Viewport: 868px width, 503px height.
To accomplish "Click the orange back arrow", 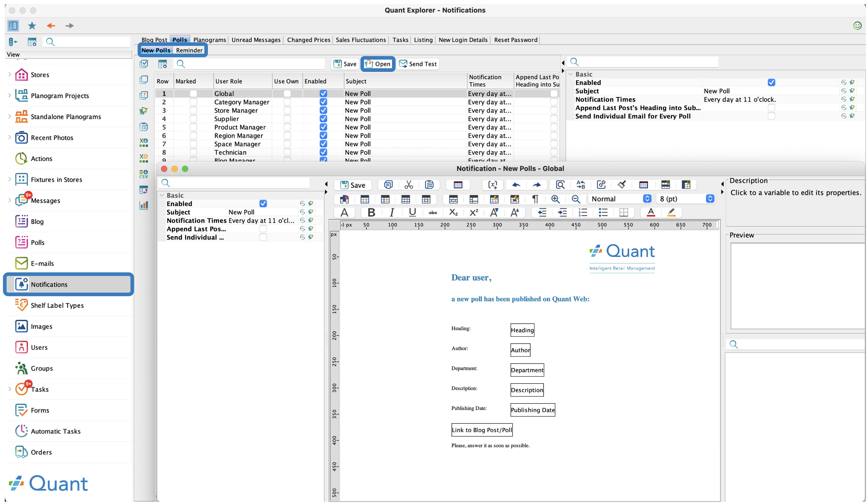I will point(51,26).
